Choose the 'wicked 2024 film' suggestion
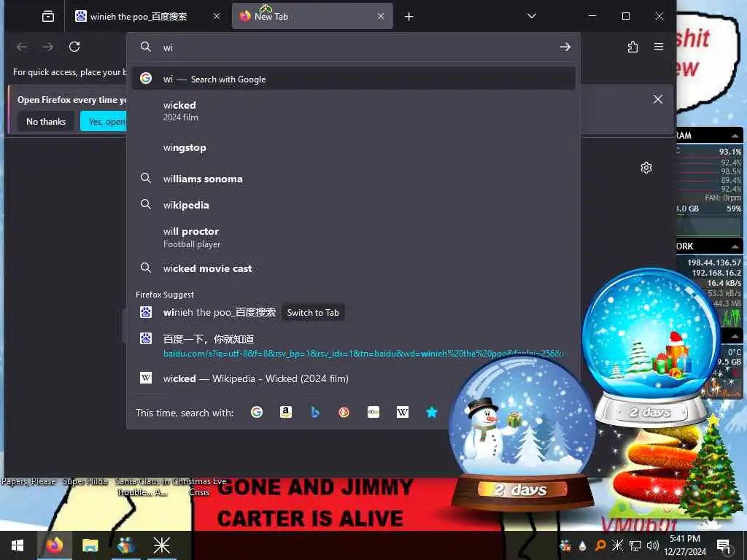This screenshot has height=560, width=747. pyautogui.click(x=354, y=111)
